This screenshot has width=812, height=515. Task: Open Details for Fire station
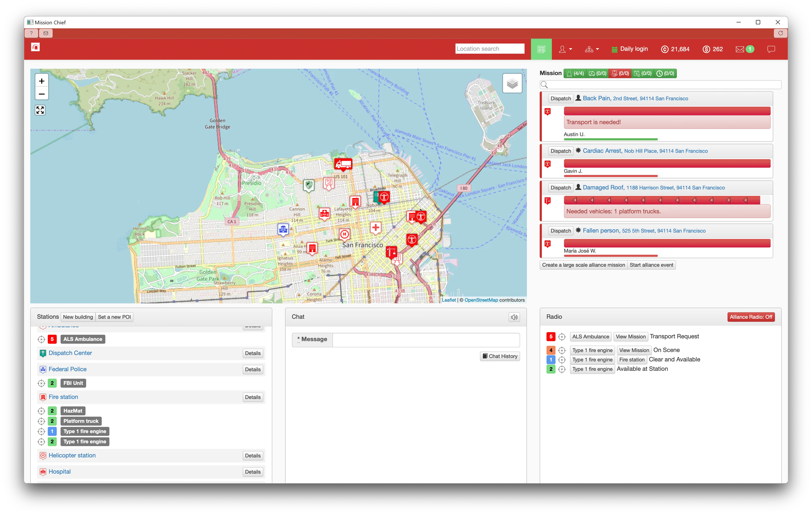coord(252,397)
